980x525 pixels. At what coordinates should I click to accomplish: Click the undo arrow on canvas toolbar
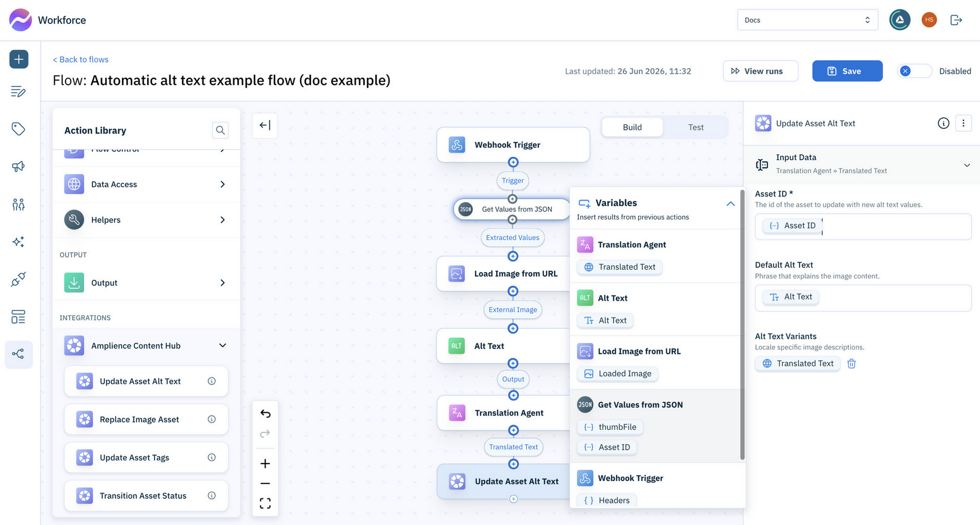pyautogui.click(x=265, y=413)
